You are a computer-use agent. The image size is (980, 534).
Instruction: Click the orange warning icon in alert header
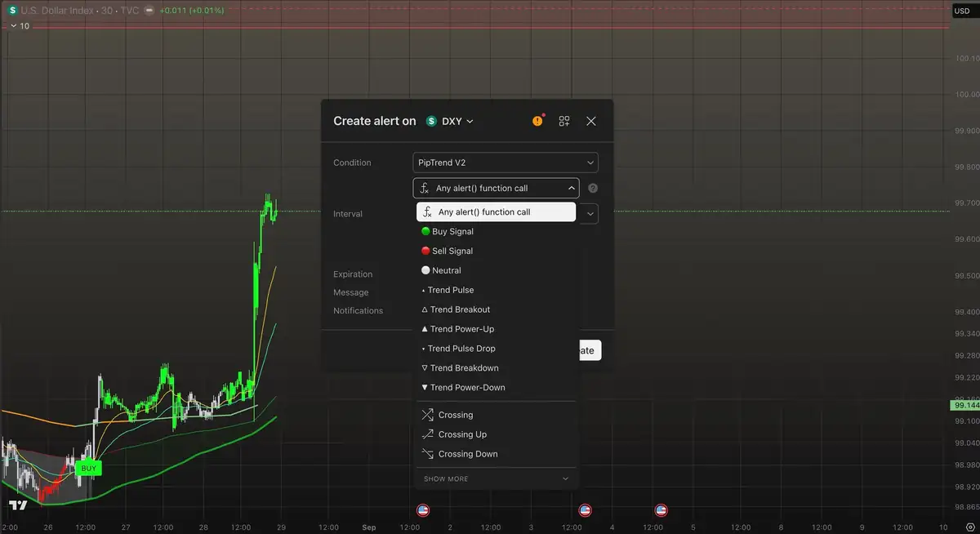coord(537,121)
